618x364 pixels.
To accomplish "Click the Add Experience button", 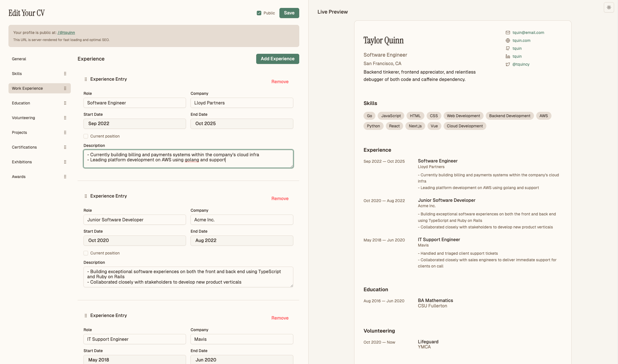I will click(x=277, y=59).
